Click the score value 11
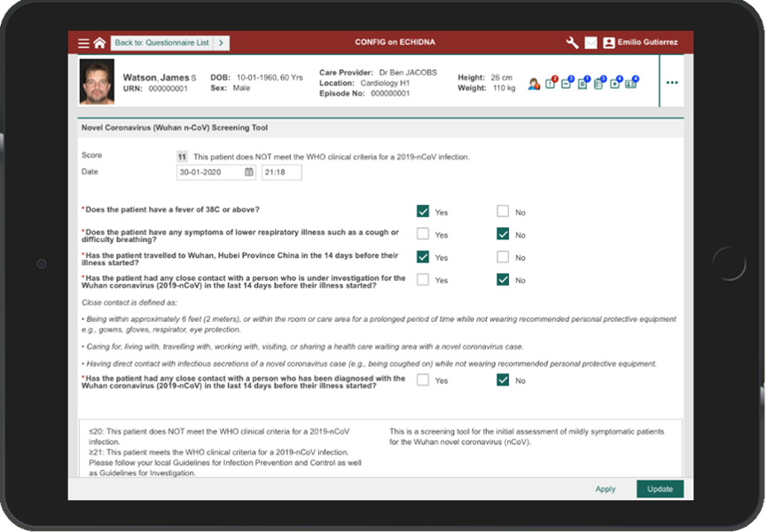Viewport: 767px width, 532px height. point(182,157)
